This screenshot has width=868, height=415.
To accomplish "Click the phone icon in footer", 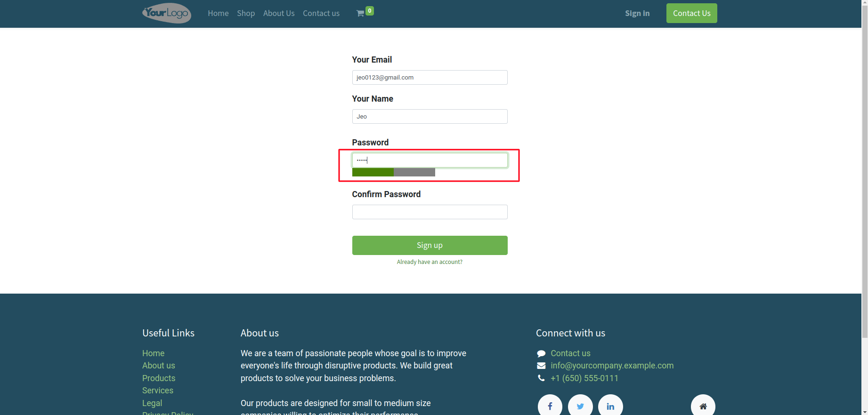I will [541, 378].
